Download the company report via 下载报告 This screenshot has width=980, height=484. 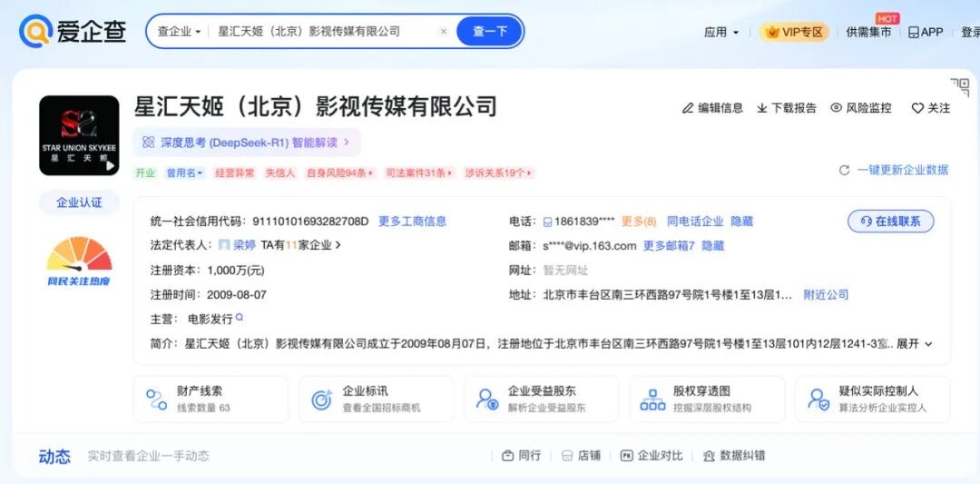[786, 108]
